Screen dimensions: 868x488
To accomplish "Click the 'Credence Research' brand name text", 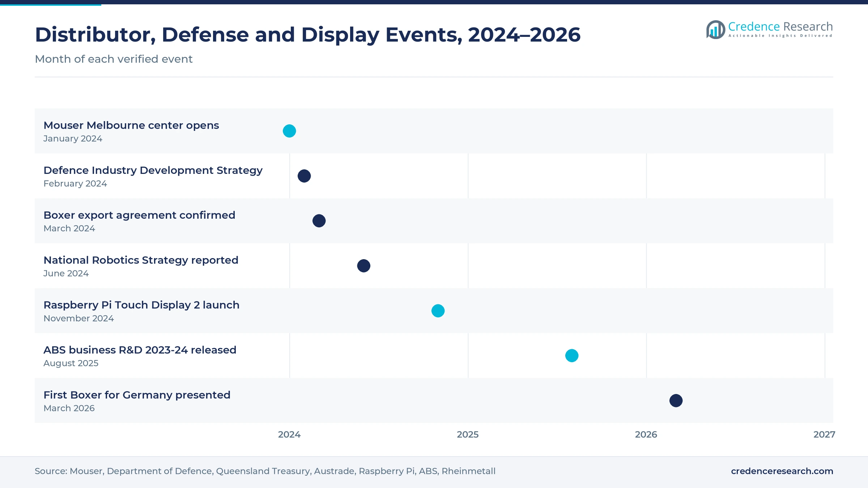I will point(780,27).
